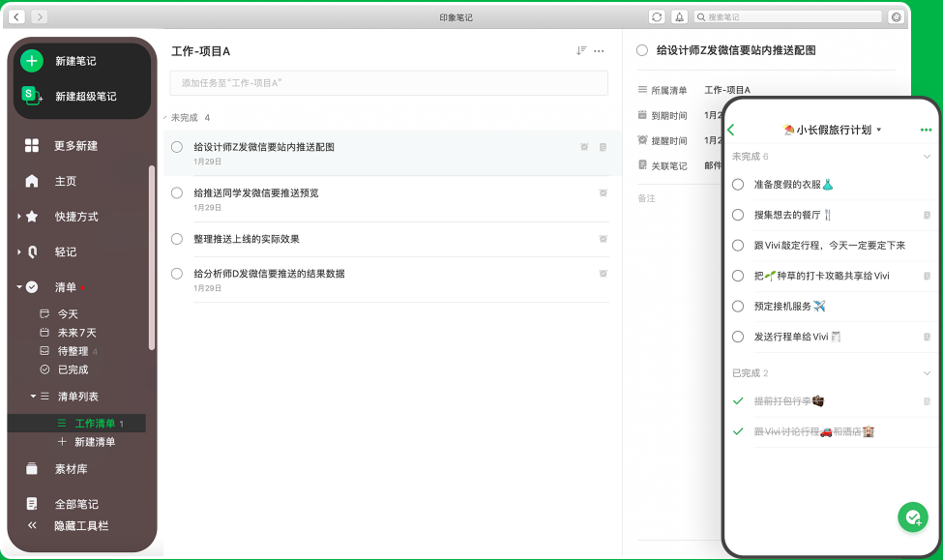Click green back arrow in phone window

[x=731, y=130]
